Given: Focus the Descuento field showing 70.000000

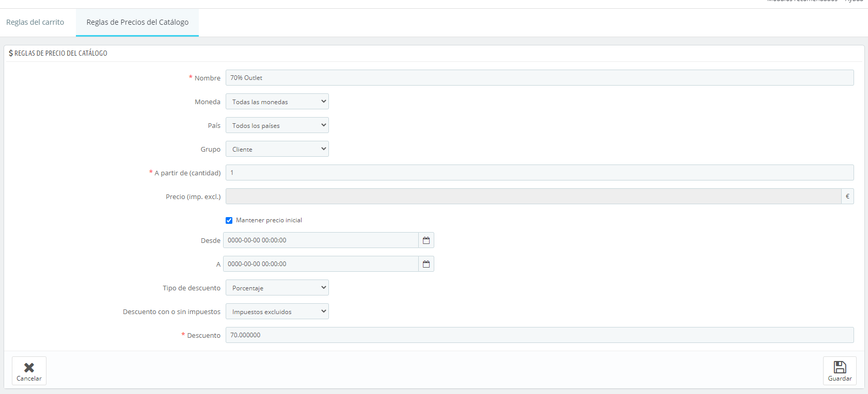Looking at the screenshot, I should pos(539,335).
